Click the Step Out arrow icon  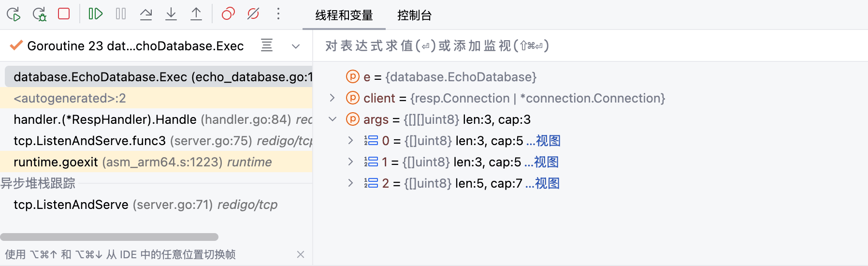pyautogui.click(x=196, y=14)
